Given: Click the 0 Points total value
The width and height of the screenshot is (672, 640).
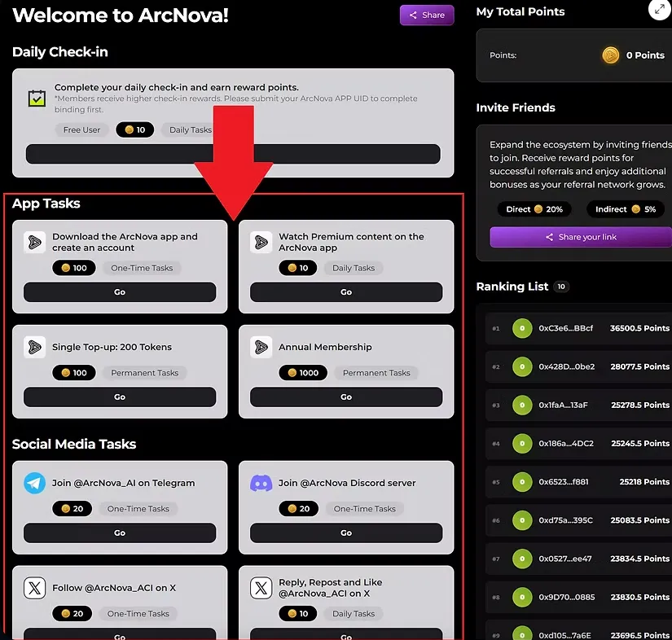Looking at the screenshot, I should (x=645, y=55).
